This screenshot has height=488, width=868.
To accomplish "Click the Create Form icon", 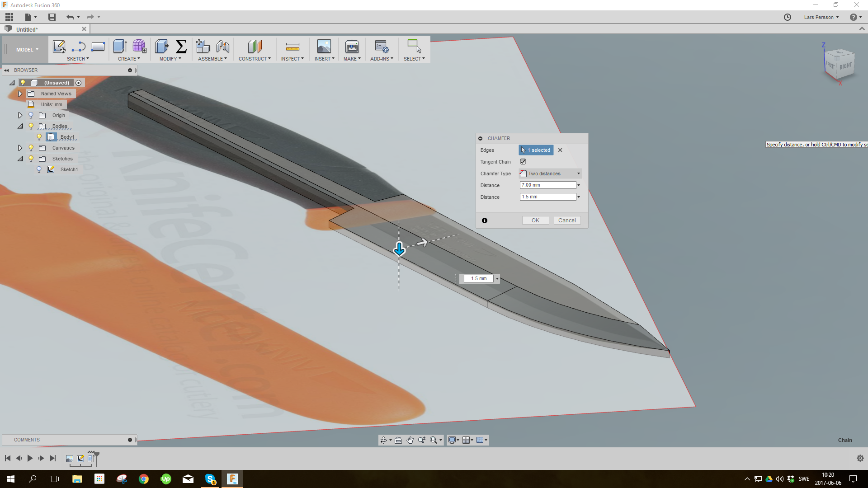I will tap(139, 46).
